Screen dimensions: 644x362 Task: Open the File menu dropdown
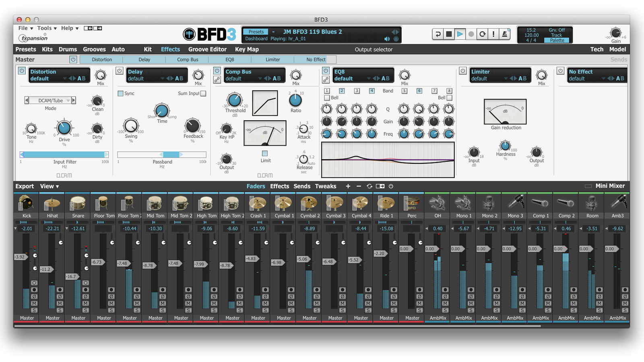[26, 28]
